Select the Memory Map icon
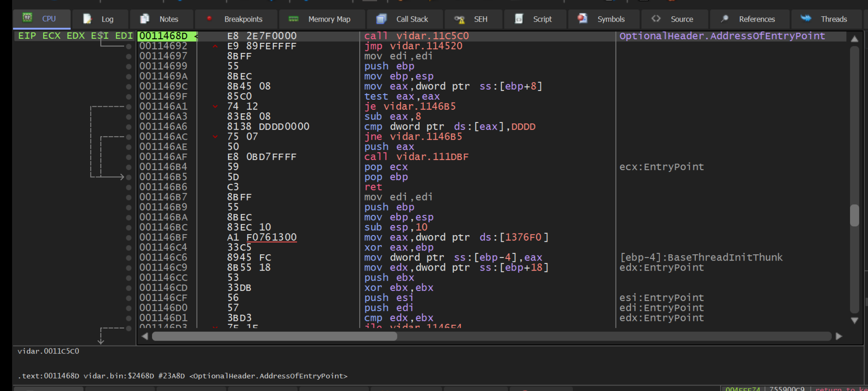This screenshot has width=868, height=391. click(293, 19)
